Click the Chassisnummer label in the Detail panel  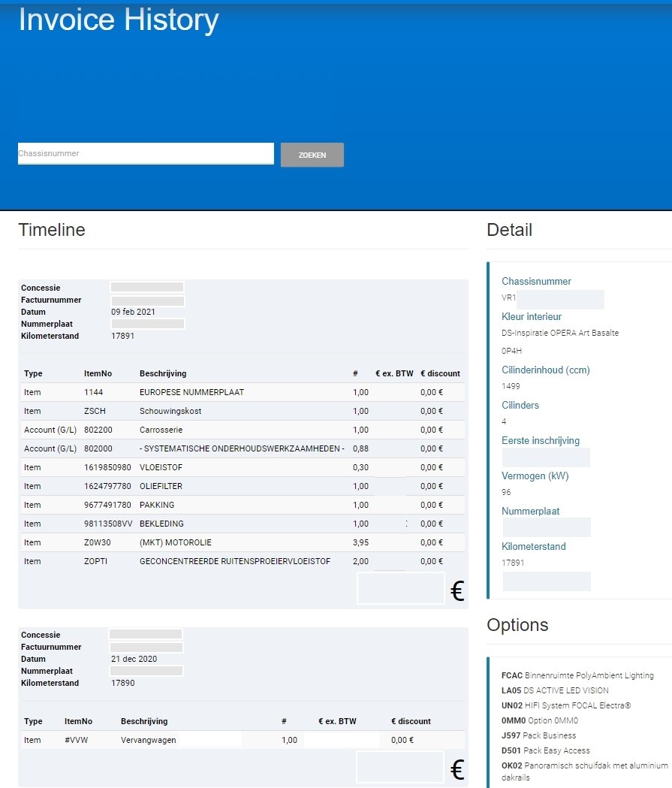tap(536, 282)
